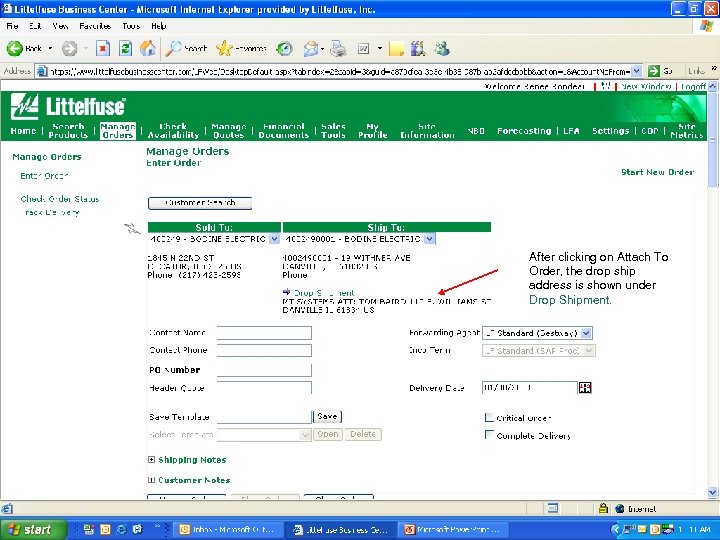Go to the browser Home page icon
This screenshot has height=540, width=720.
(147, 48)
